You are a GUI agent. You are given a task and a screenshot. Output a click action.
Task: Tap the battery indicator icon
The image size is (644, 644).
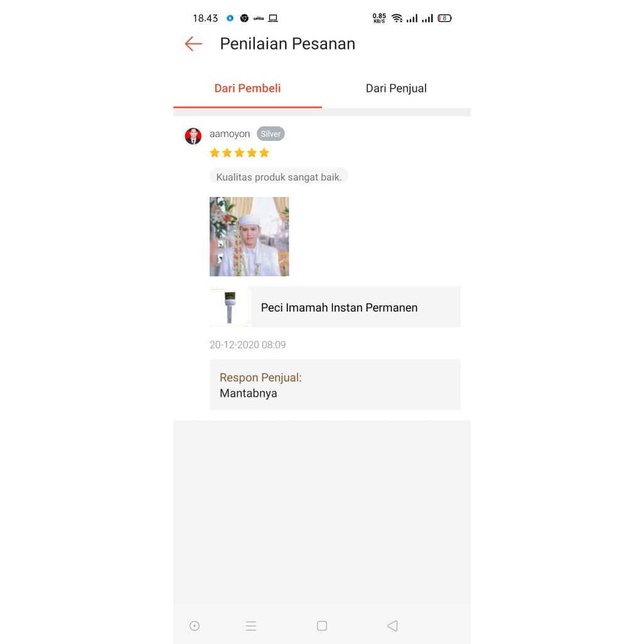(445, 18)
